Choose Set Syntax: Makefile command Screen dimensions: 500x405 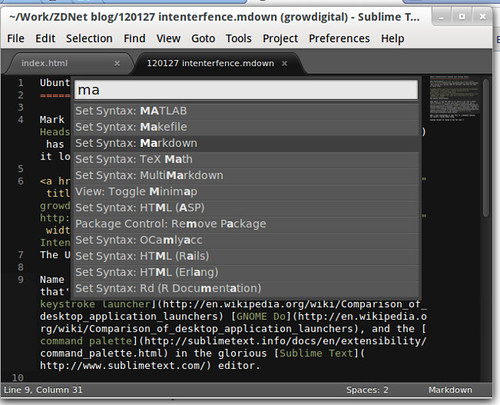pos(246,127)
